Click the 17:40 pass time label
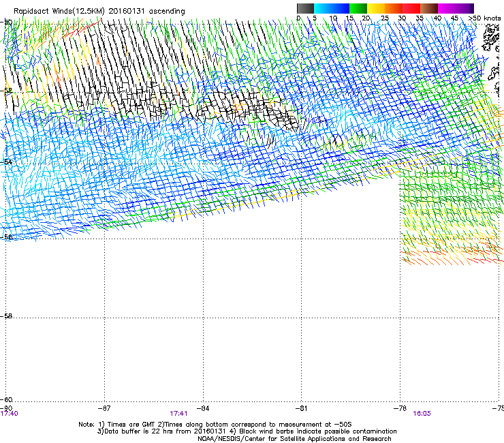 [10, 414]
